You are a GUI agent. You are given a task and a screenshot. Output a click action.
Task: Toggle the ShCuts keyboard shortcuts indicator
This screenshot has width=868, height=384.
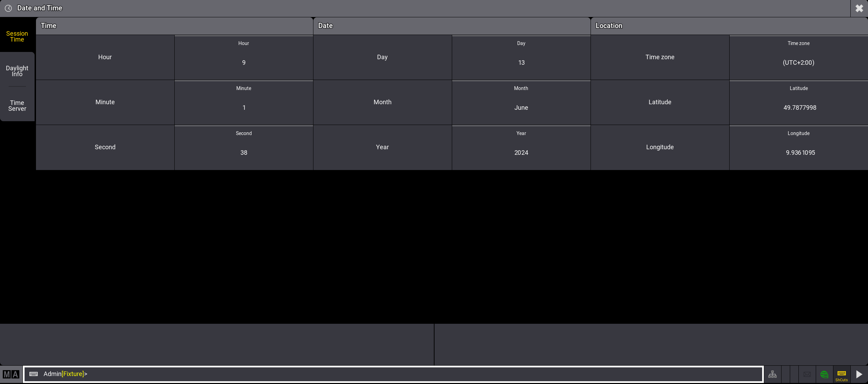[x=842, y=375]
